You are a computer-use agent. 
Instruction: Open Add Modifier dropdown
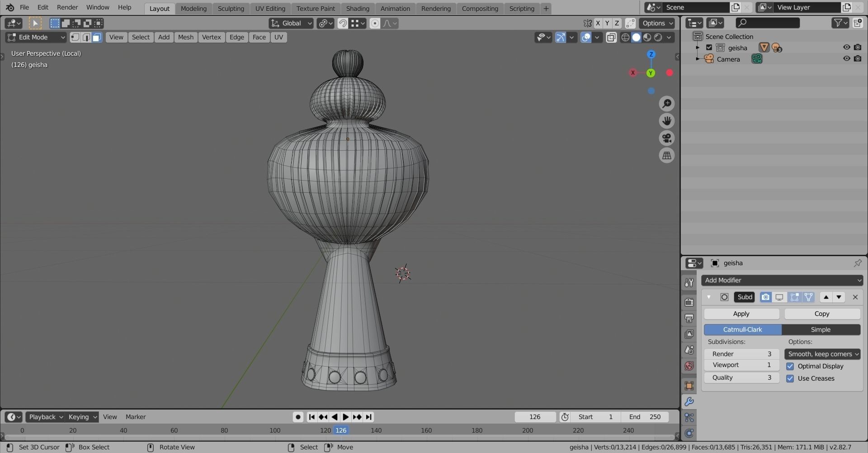click(x=782, y=280)
